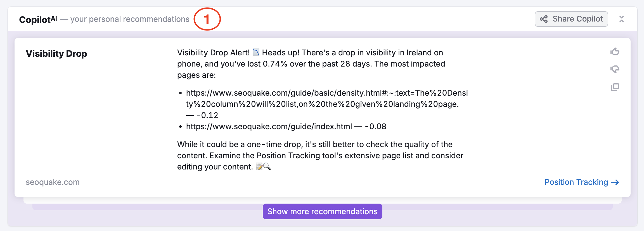Rate the recommendation with thumbs up

click(615, 51)
